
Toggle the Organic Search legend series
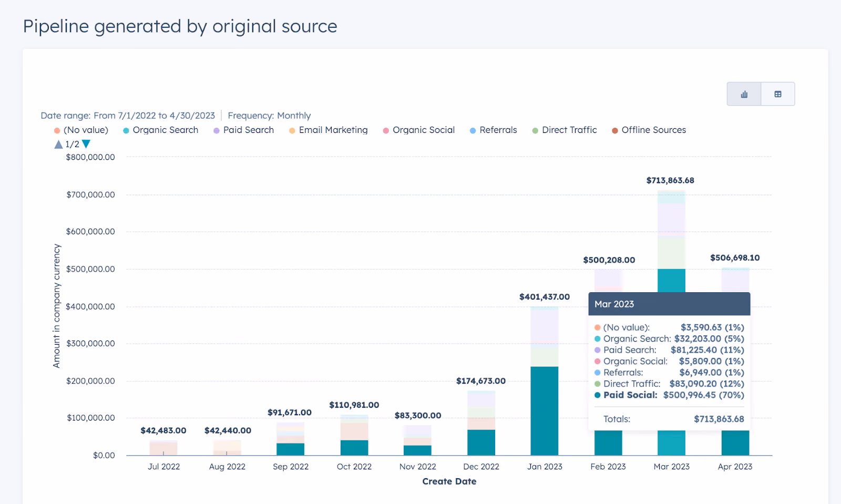pyautogui.click(x=161, y=130)
